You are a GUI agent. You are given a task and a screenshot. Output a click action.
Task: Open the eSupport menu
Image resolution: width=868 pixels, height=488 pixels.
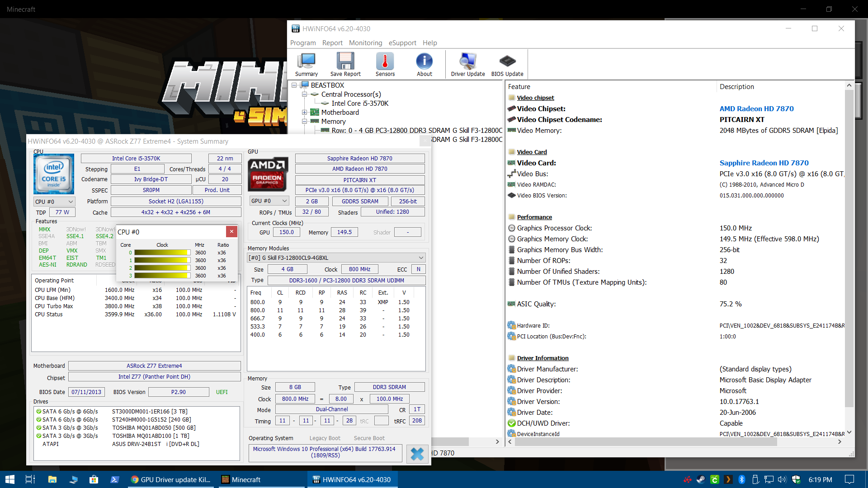[x=402, y=43]
